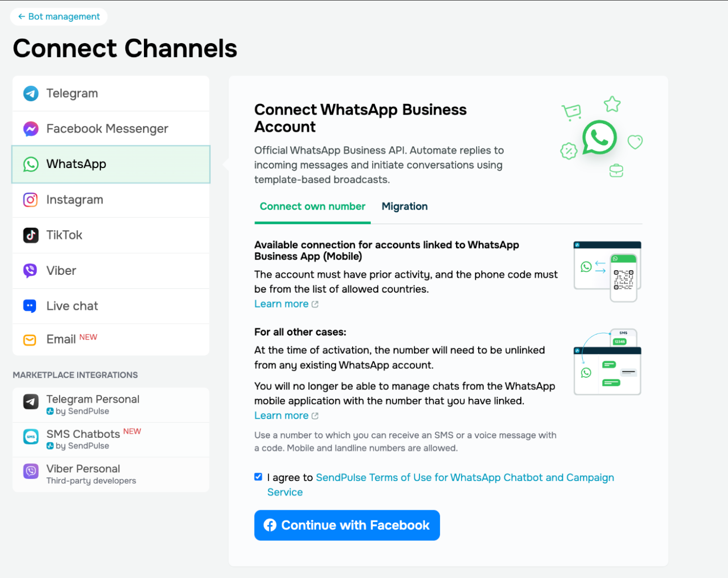Click the SMS Chatbots icon
This screenshot has width=728, height=578.
(31, 437)
